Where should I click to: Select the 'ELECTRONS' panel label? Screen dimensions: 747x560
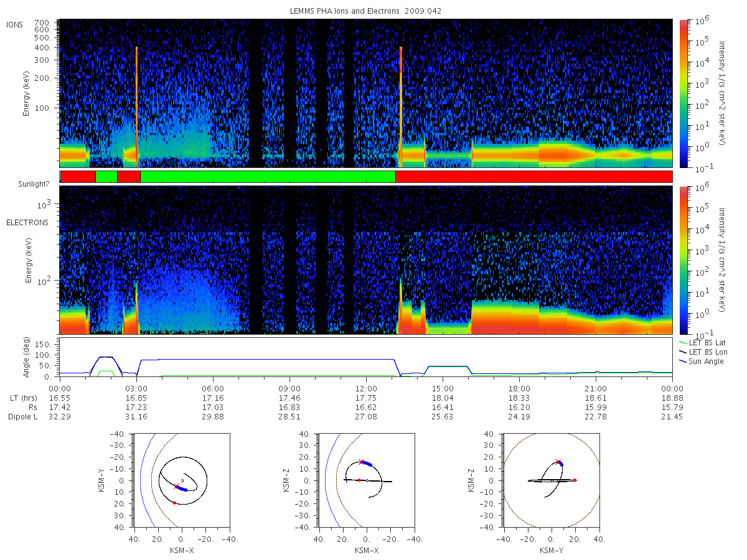pos(27,222)
